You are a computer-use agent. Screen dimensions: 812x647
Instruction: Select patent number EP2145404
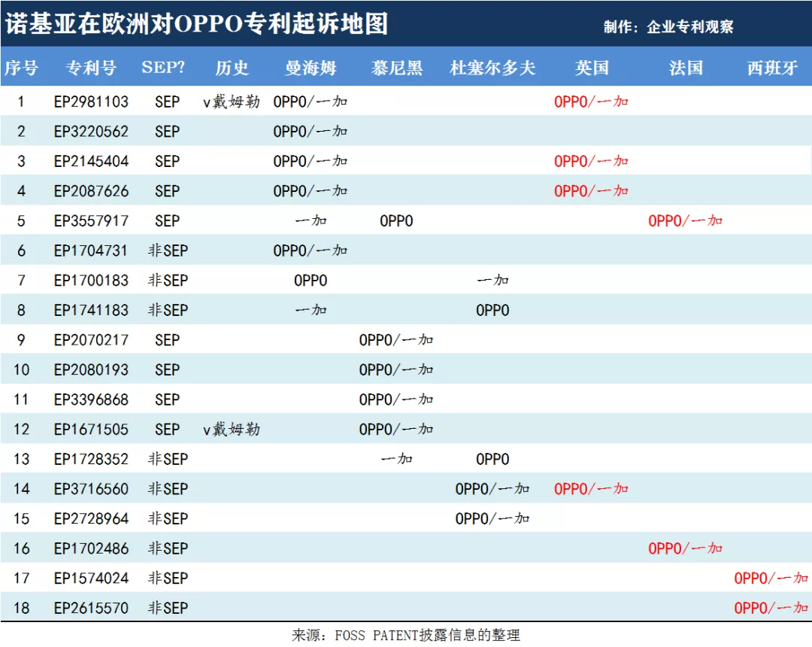click(91, 161)
